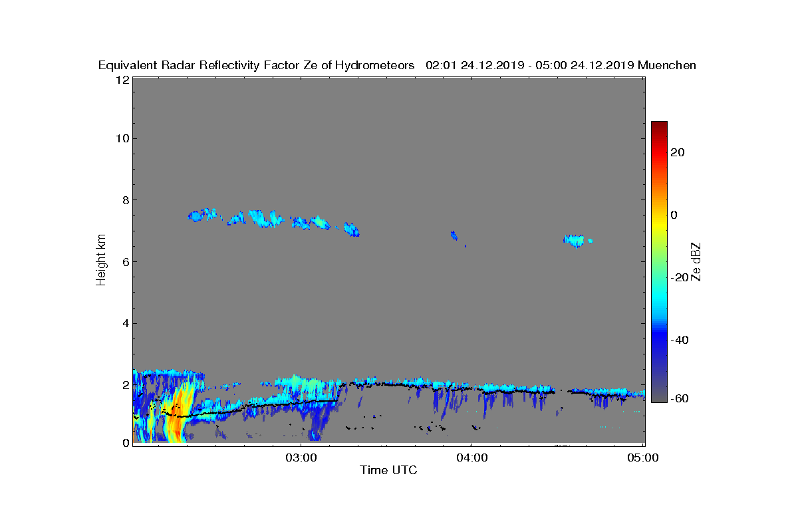Click the Ze dBZ colorbar label
Viewport: 798px width, 532px height.
coord(697,261)
